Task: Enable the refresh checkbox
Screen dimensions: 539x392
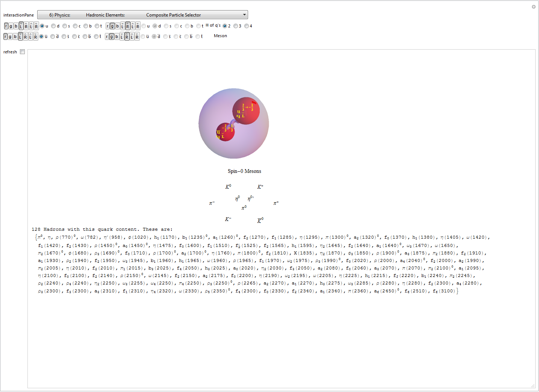Action: 23,52
